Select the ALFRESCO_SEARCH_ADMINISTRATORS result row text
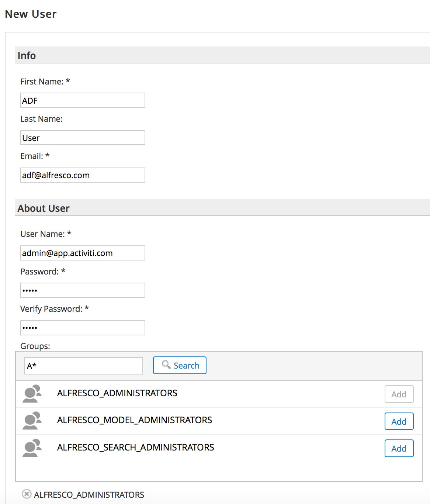 pos(135,448)
